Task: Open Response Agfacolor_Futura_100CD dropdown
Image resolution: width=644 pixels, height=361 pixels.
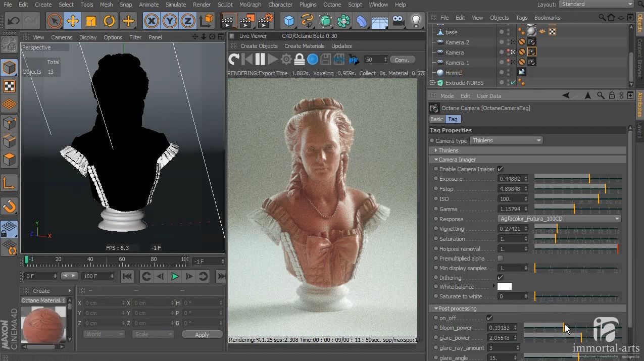Action: [559, 219]
